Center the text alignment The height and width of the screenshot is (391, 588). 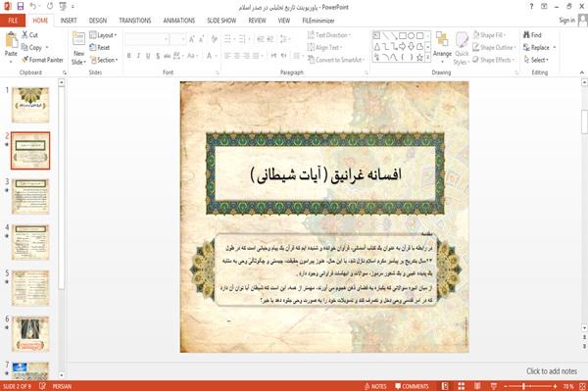pos(236,56)
